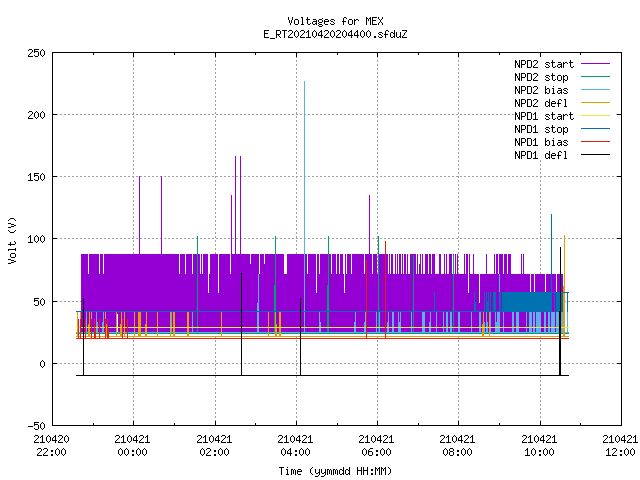Image resolution: width=640 pixels, height=480 pixels.
Task: Click the Volt (V) y-axis label
Action: tap(12, 240)
